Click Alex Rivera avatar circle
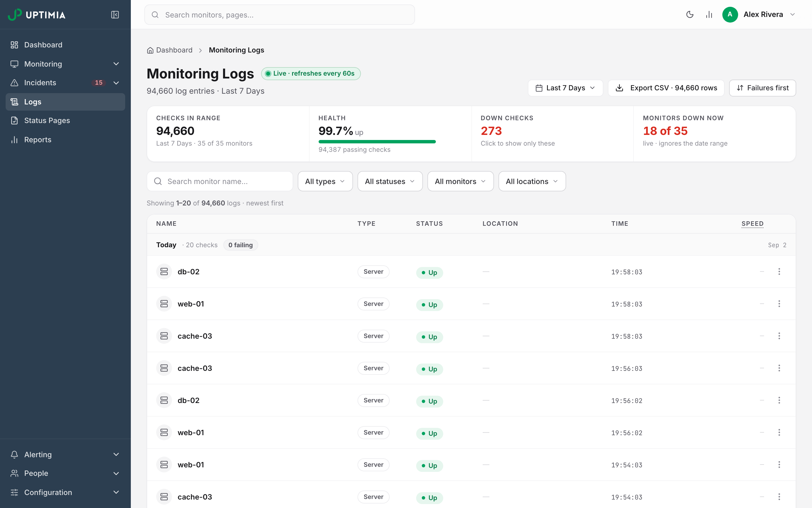Image resolution: width=812 pixels, height=508 pixels. (730, 14)
